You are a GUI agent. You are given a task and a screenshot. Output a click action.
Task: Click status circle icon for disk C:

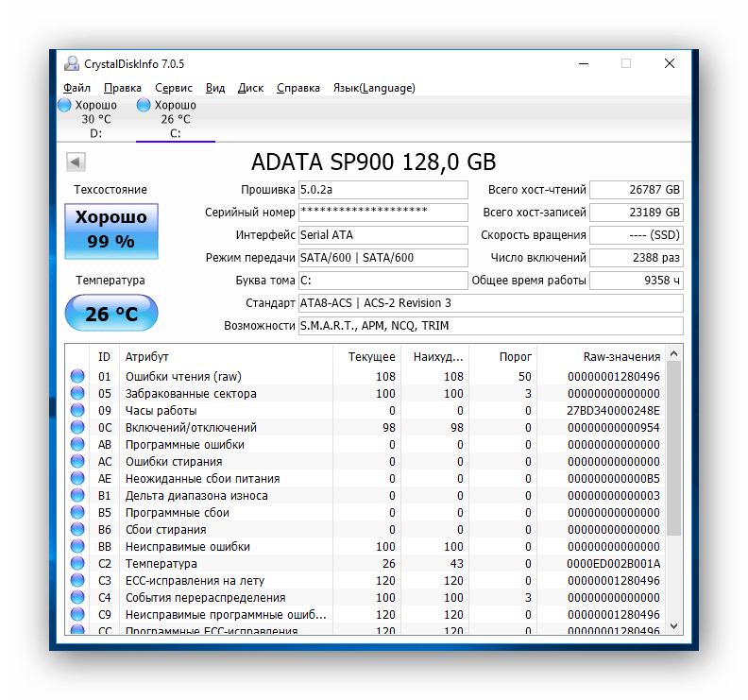144,105
